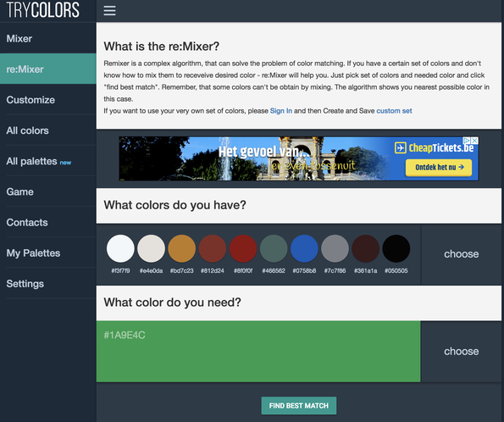Pick the red #8f0f0f color circle

pyautogui.click(x=243, y=248)
